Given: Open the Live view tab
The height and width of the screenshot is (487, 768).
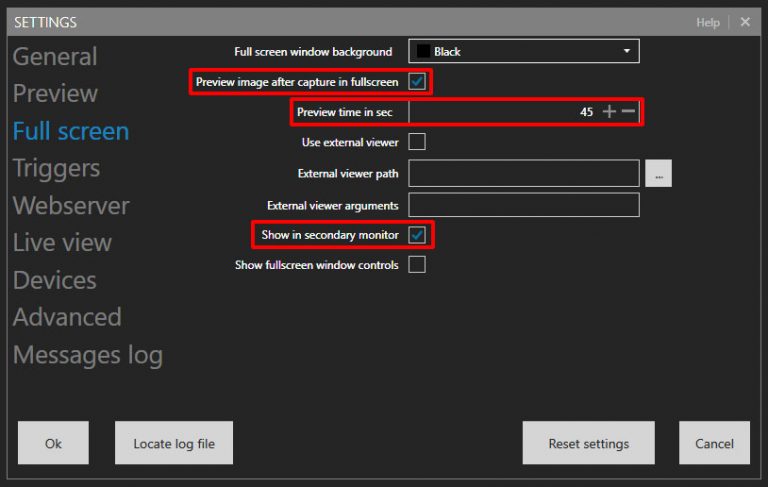Looking at the screenshot, I should 62,243.
